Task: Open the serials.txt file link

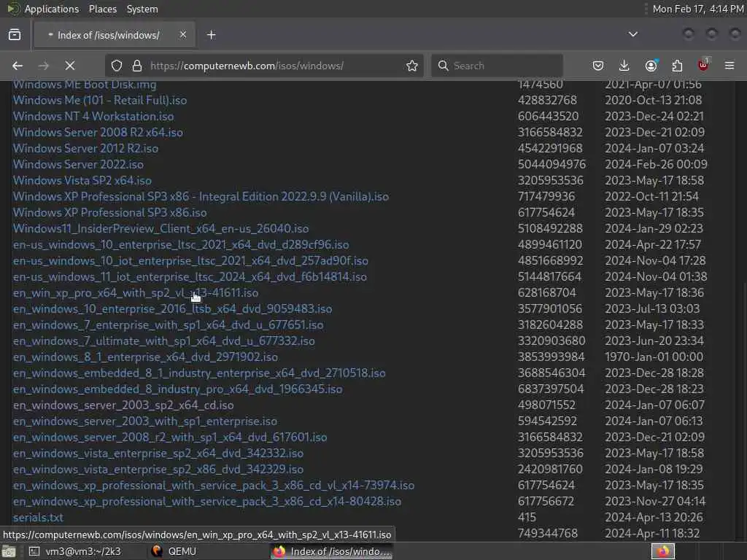Action: [38, 518]
